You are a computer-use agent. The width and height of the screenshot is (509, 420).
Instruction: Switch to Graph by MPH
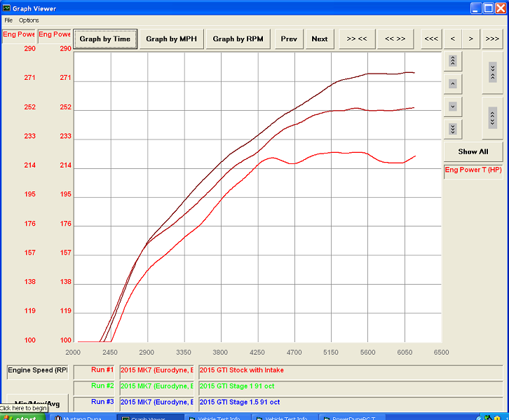(x=171, y=39)
